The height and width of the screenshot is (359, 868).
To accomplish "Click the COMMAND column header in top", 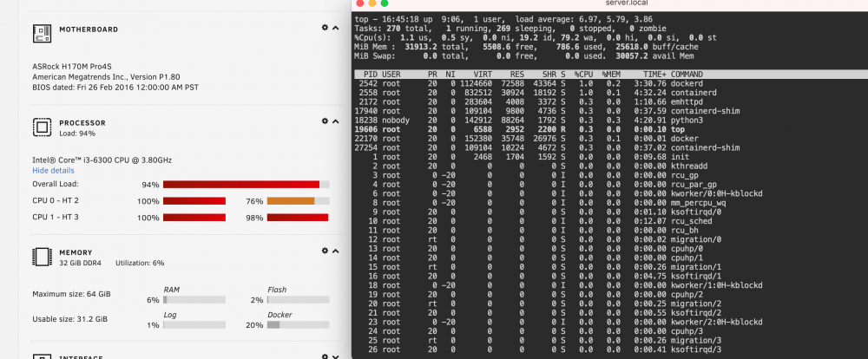I will pos(687,74).
